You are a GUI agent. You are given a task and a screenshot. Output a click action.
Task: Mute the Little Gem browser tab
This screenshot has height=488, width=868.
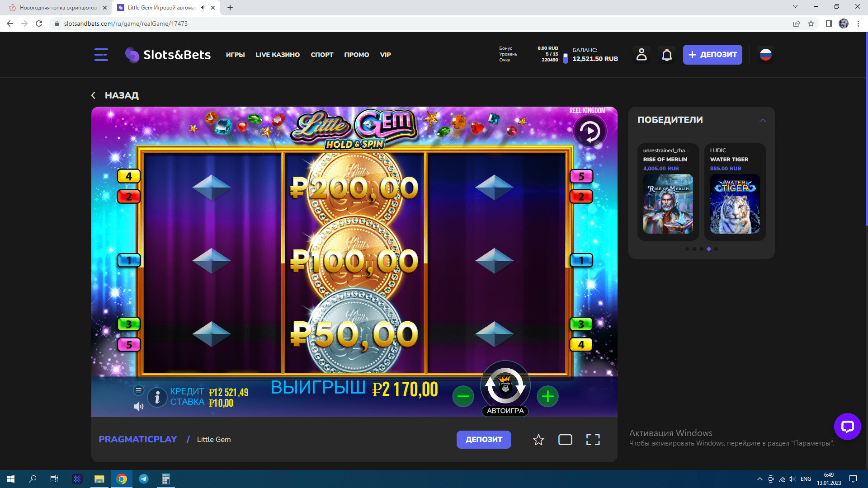pyautogui.click(x=203, y=8)
